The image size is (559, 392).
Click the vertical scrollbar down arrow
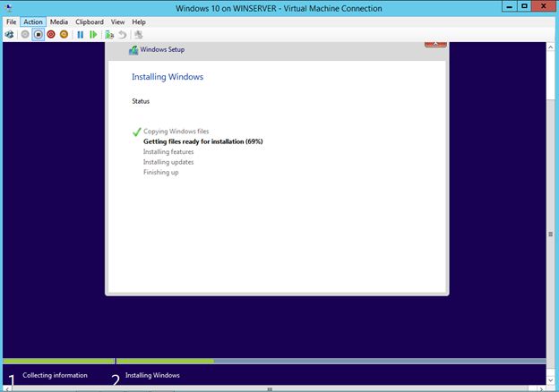[550, 380]
